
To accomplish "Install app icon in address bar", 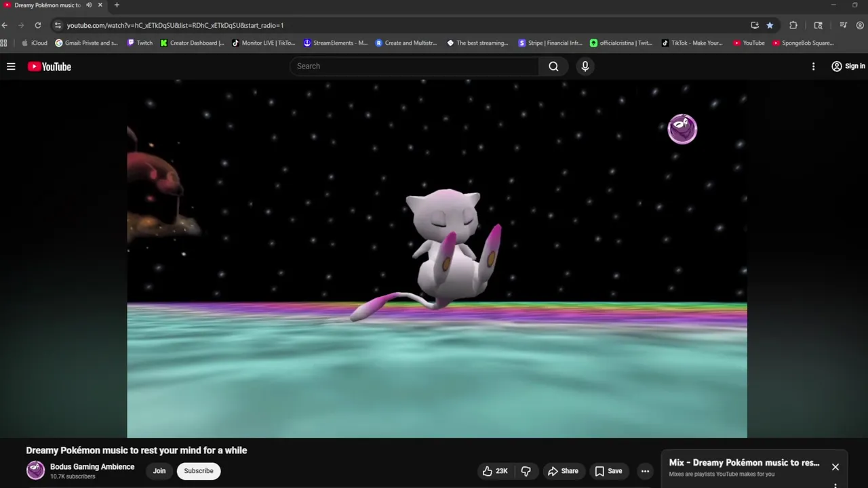I will [x=755, y=25].
